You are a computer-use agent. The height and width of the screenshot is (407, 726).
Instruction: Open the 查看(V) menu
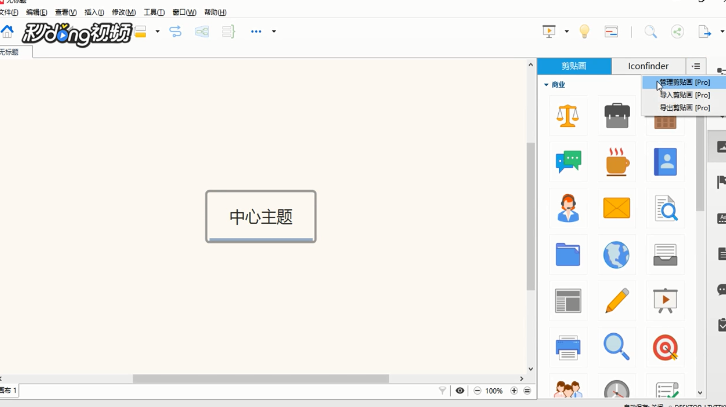66,12
